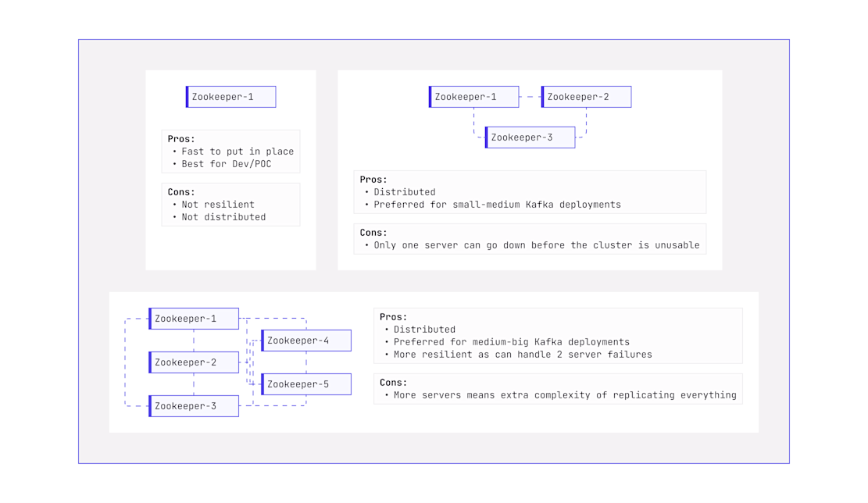Select Zookeeper-1 node in three-node cluster
The image size is (868, 503).
pyautogui.click(x=474, y=97)
